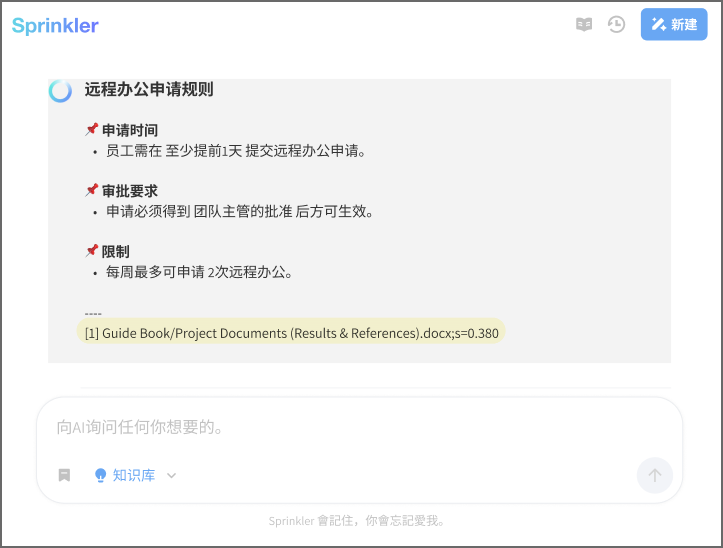Click the AI assistant avatar circle
723x548 pixels.
pos(60,90)
